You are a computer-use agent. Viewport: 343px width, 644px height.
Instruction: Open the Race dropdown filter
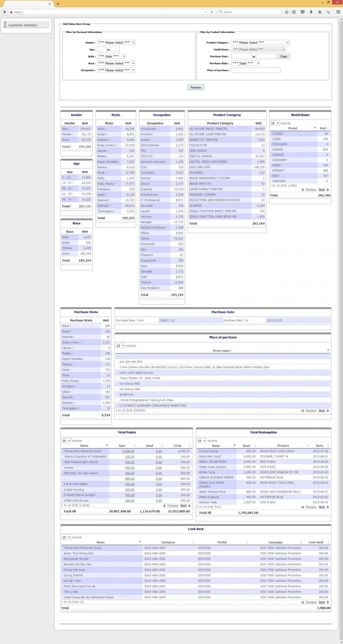tap(116, 63)
